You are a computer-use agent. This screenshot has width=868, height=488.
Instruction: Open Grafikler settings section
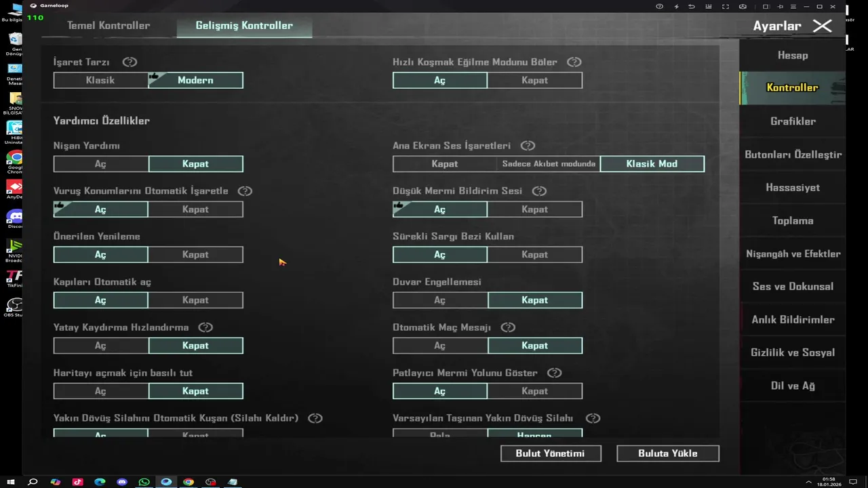792,121
